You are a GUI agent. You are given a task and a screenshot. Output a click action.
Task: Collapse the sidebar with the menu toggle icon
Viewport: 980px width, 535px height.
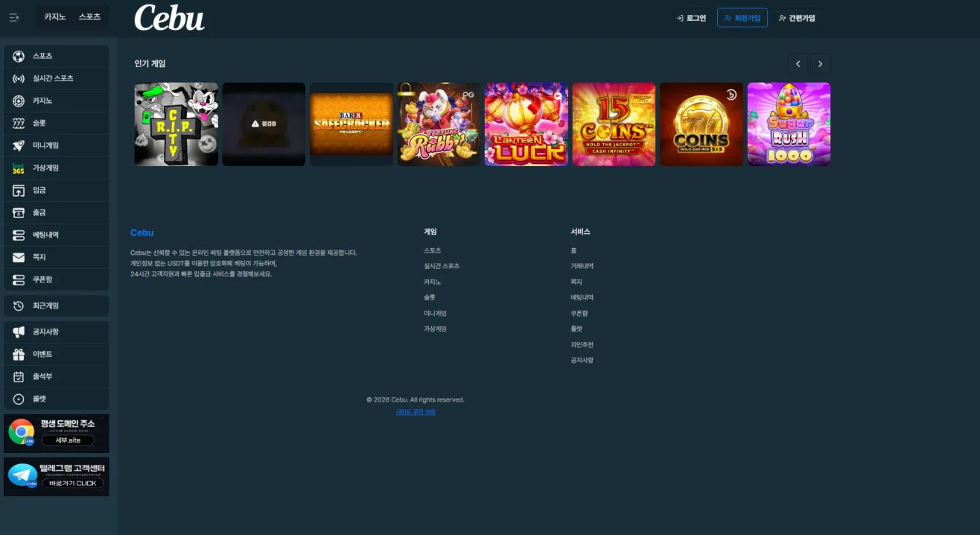(x=14, y=17)
